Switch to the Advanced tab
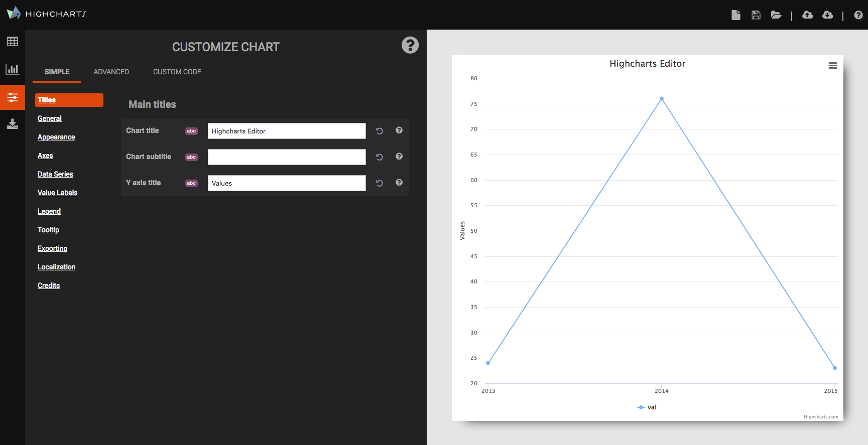The image size is (868, 445). pyautogui.click(x=111, y=72)
